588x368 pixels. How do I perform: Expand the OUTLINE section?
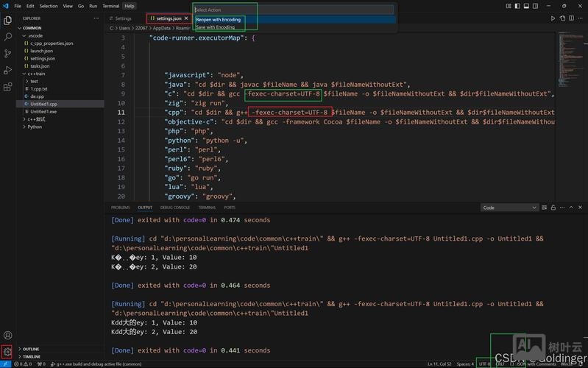[31, 349]
